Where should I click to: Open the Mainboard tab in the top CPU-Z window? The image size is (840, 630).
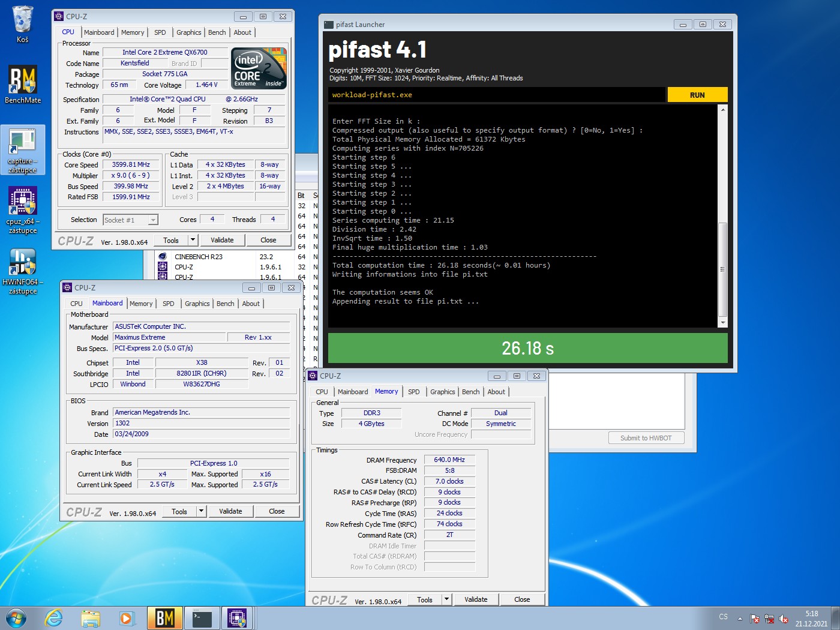(x=99, y=32)
